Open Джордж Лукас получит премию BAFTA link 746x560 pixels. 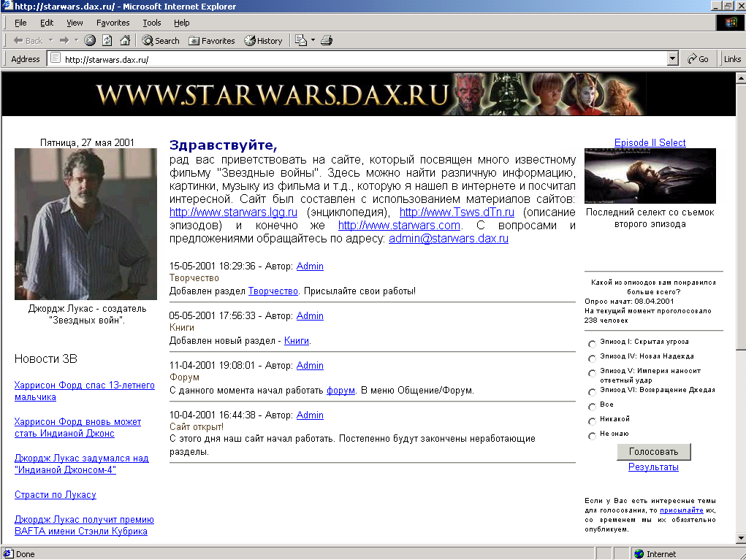pyautogui.click(x=84, y=525)
